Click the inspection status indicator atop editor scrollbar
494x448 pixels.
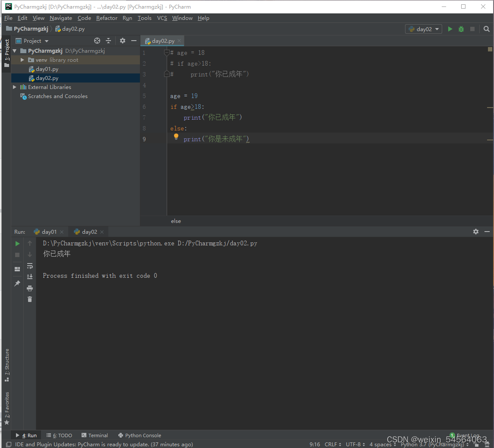pyautogui.click(x=490, y=49)
